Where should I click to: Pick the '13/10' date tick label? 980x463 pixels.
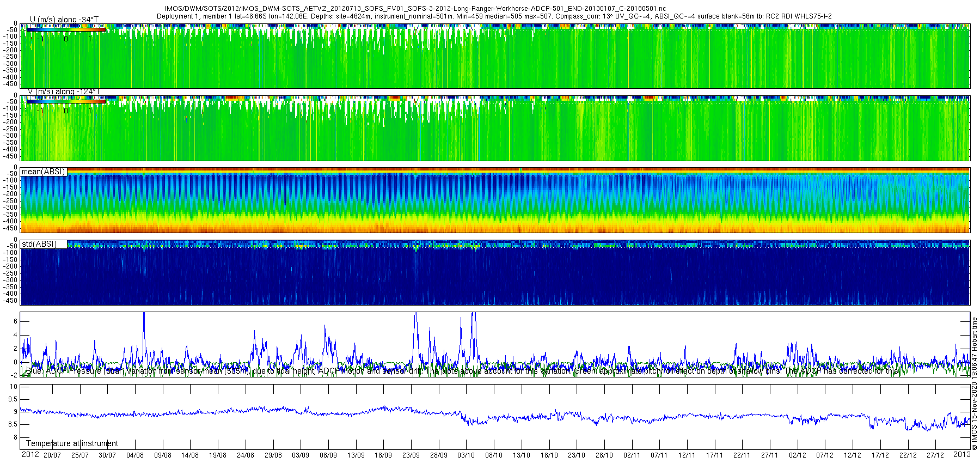coord(522,455)
